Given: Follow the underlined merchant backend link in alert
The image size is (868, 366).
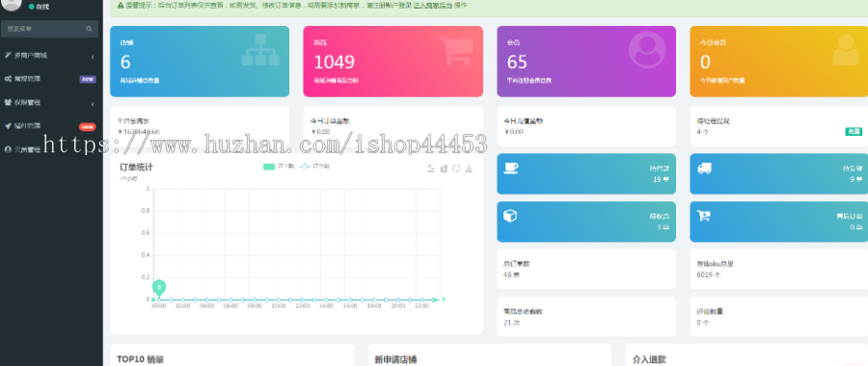Looking at the screenshot, I should coord(433,5).
